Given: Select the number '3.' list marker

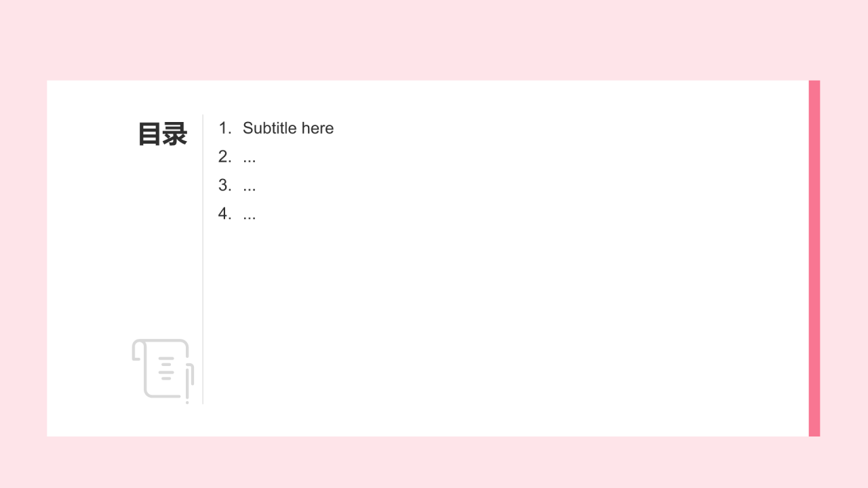Looking at the screenshot, I should coord(225,185).
